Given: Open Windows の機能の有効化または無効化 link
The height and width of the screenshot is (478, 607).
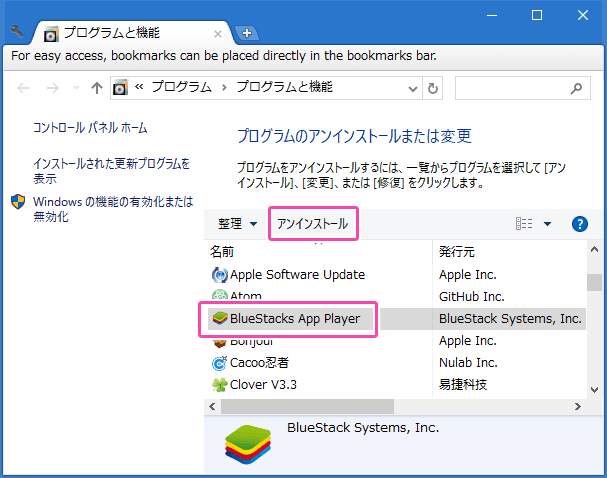Looking at the screenshot, I should (x=113, y=209).
